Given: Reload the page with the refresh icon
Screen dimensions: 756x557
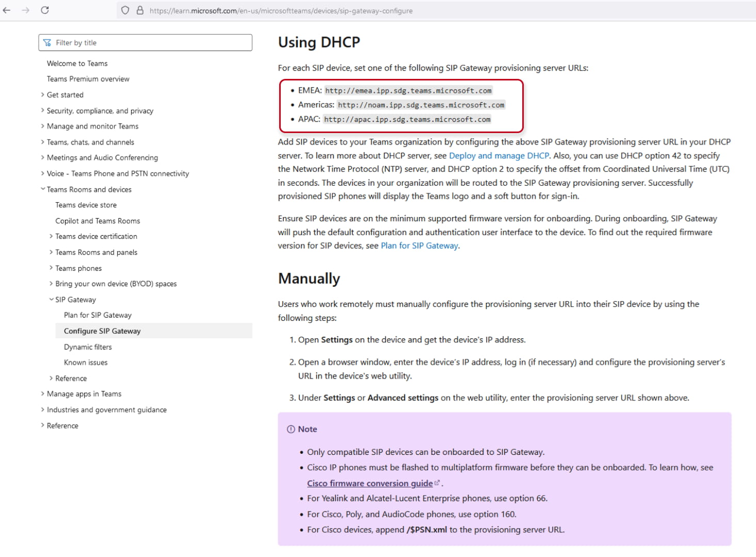Looking at the screenshot, I should tap(45, 10).
